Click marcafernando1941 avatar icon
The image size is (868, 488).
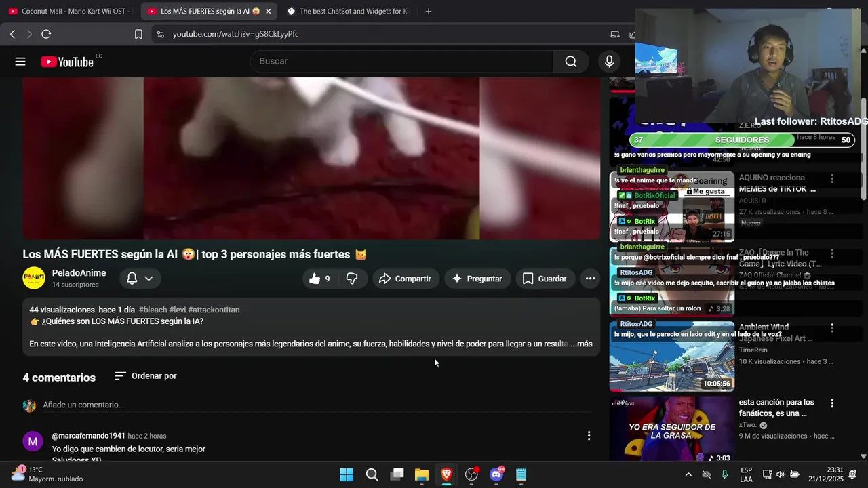(33, 441)
